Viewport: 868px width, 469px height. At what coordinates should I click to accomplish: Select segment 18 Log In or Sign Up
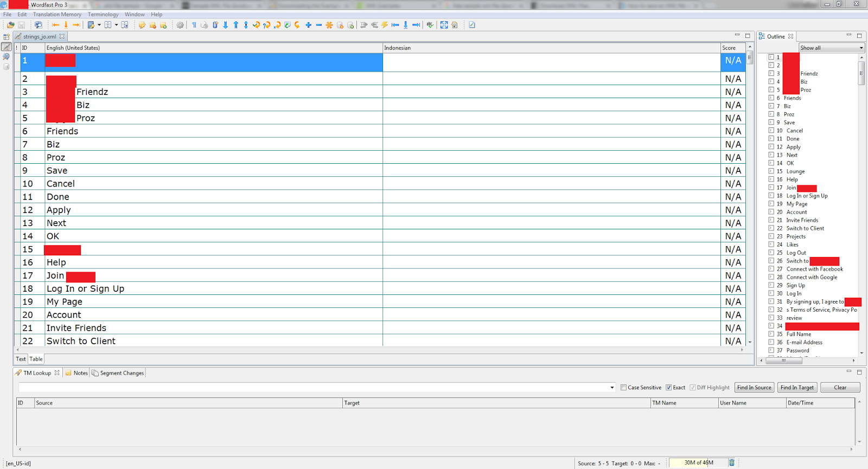[85, 288]
